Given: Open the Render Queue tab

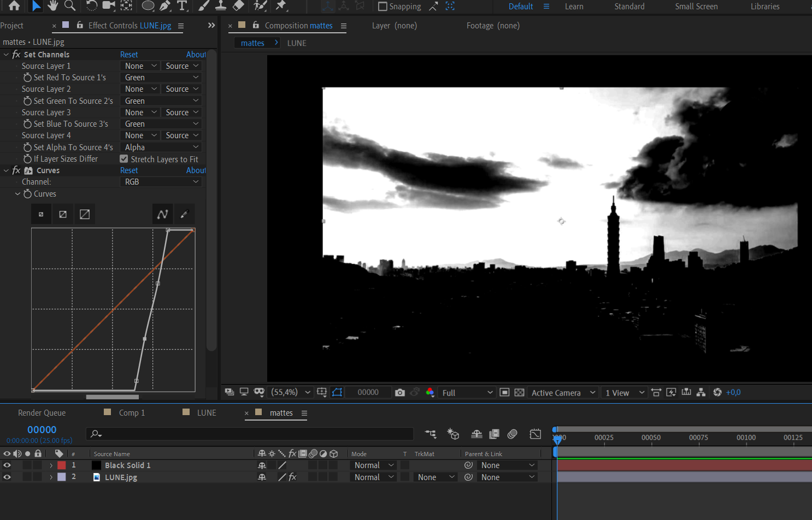Looking at the screenshot, I should [42, 413].
